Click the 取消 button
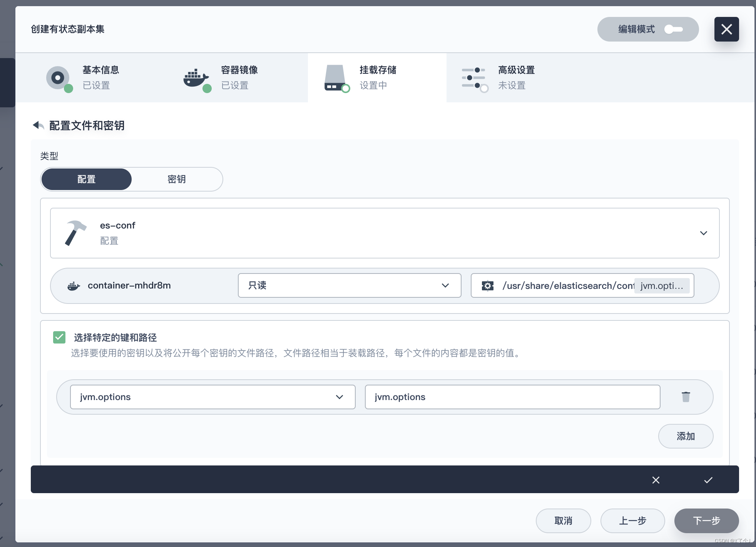Image resolution: width=756 pixels, height=547 pixels. click(564, 521)
